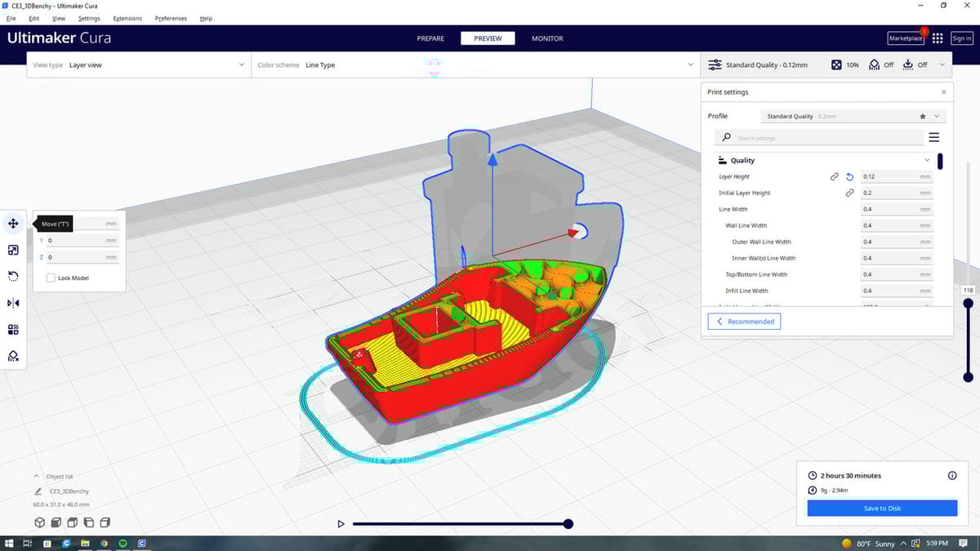Select the Mirror tool
Viewport: 980px width, 551px height.
click(14, 303)
